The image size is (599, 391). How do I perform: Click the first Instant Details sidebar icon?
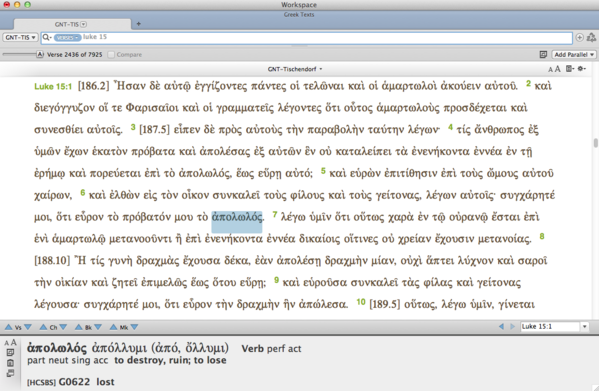(x=10, y=352)
